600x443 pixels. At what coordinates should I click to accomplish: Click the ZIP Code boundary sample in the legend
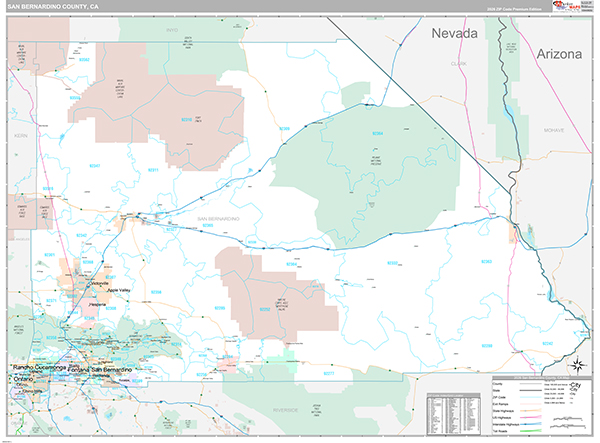(x=533, y=396)
